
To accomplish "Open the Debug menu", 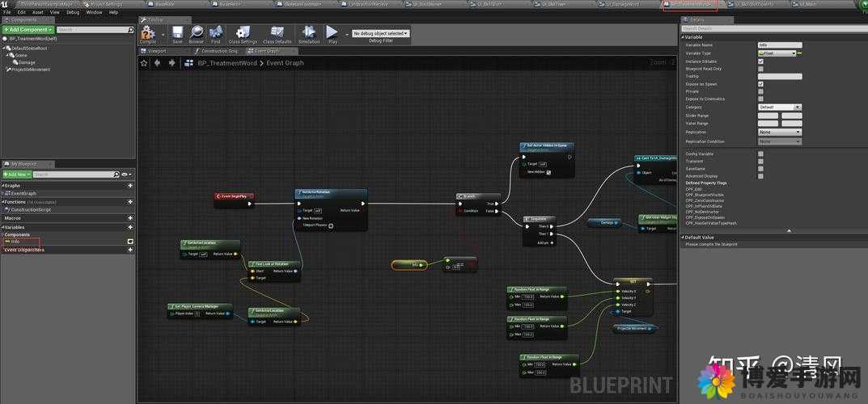I will tap(73, 12).
